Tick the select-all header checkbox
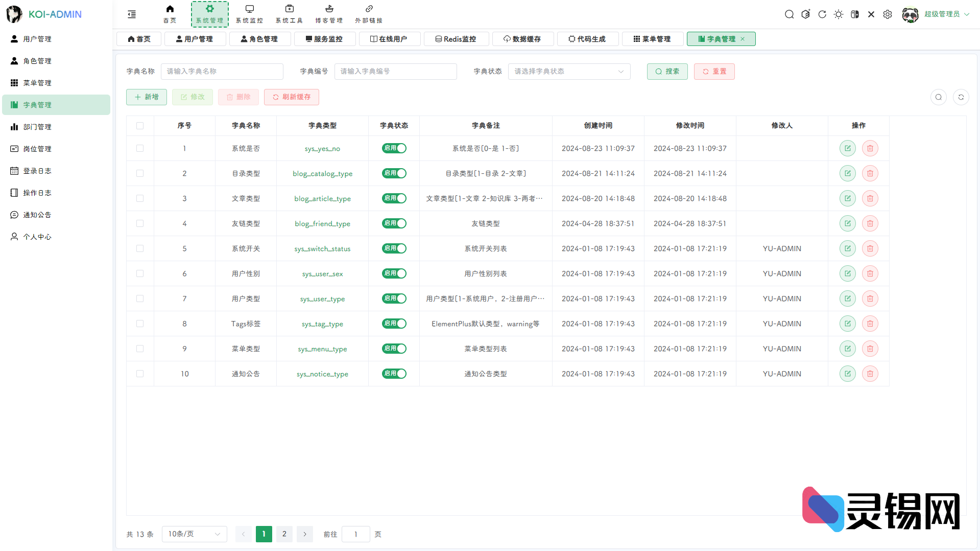The image size is (980, 551). coord(140,126)
